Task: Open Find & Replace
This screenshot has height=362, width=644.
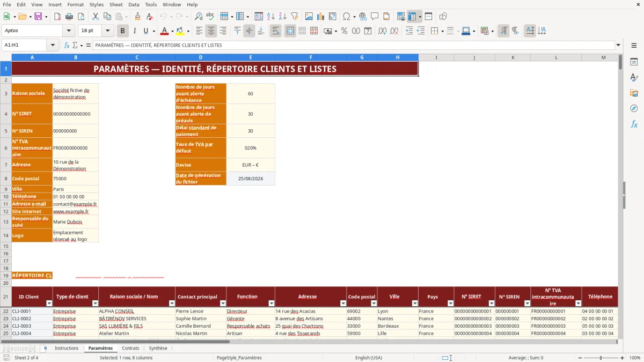Action: (199, 17)
